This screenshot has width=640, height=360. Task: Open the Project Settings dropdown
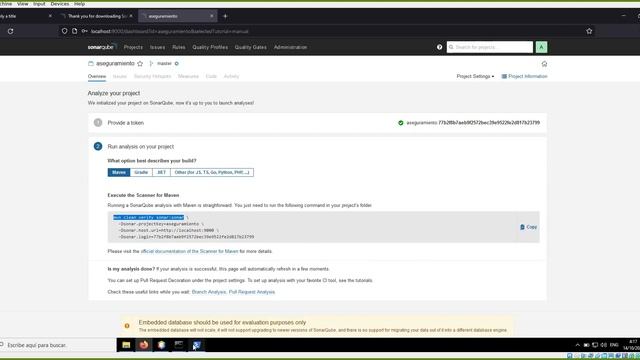point(475,76)
